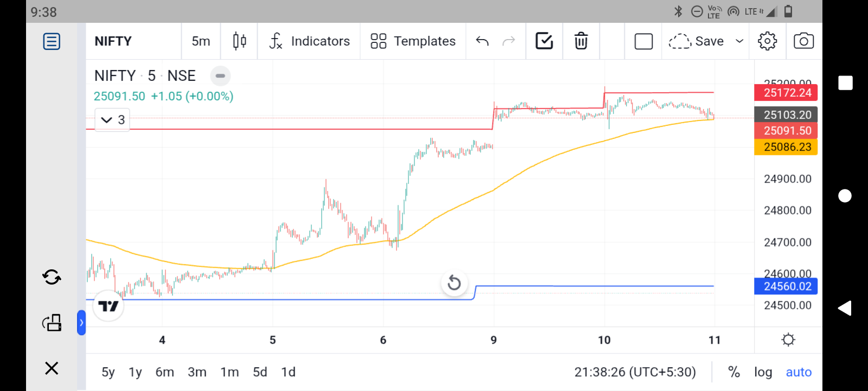This screenshot has width=868, height=391.
Task: Open price scale settings sun icon
Action: 788,340
